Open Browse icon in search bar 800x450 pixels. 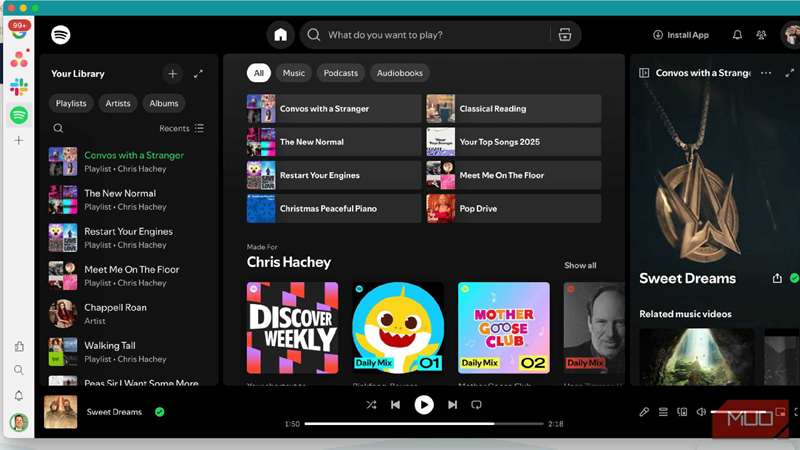pos(565,35)
